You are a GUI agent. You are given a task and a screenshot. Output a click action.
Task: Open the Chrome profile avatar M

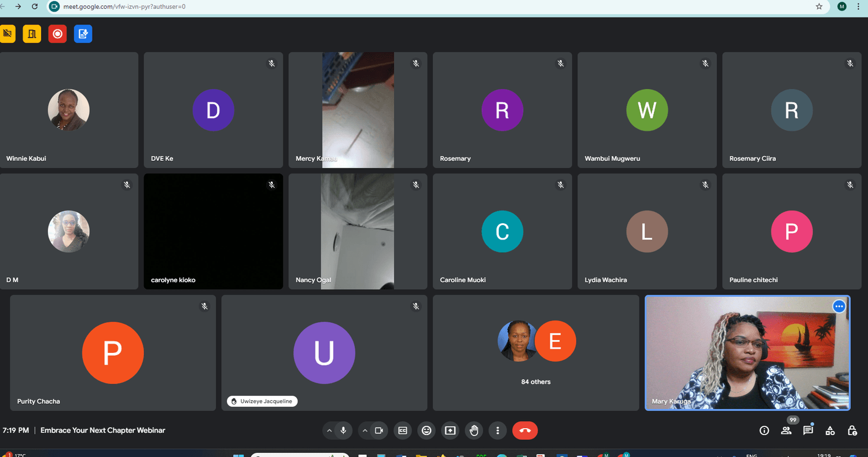point(841,6)
